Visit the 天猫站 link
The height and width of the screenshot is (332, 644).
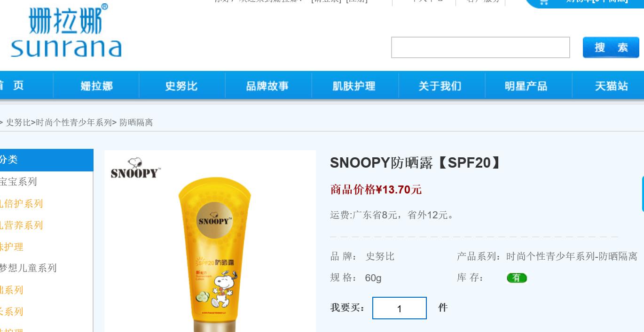[x=612, y=86]
